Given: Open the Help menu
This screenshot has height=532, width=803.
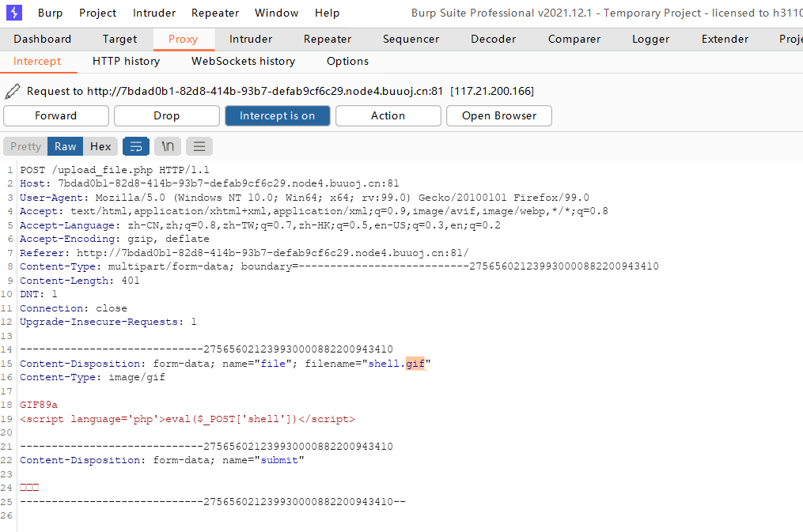Looking at the screenshot, I should click(327, 13).
